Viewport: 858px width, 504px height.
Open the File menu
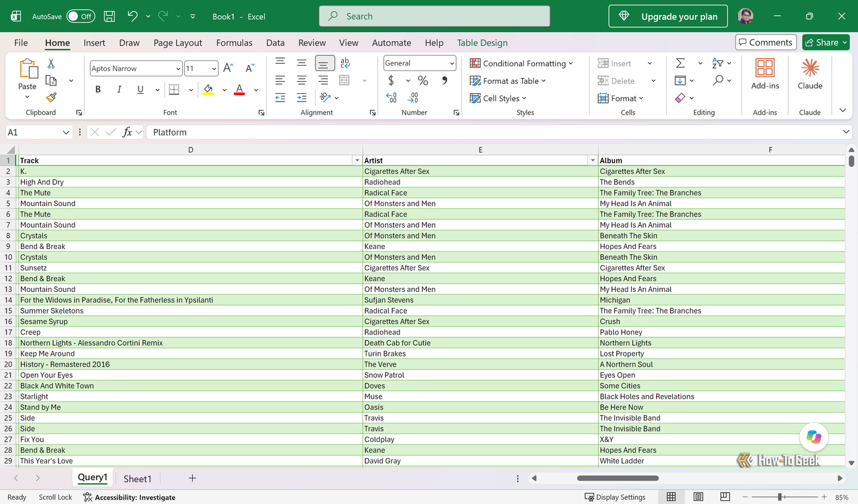coord(21,42)
